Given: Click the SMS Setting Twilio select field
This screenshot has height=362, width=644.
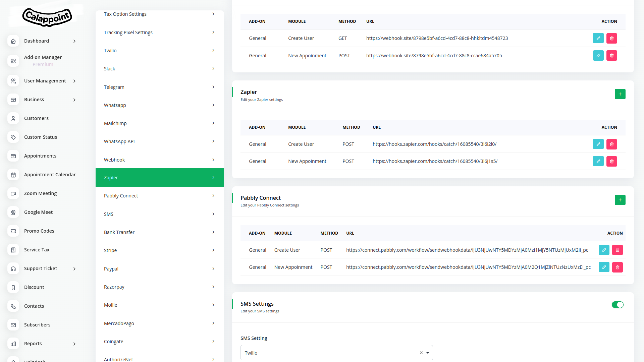Looking at the screenshot, I should (336, 353).
